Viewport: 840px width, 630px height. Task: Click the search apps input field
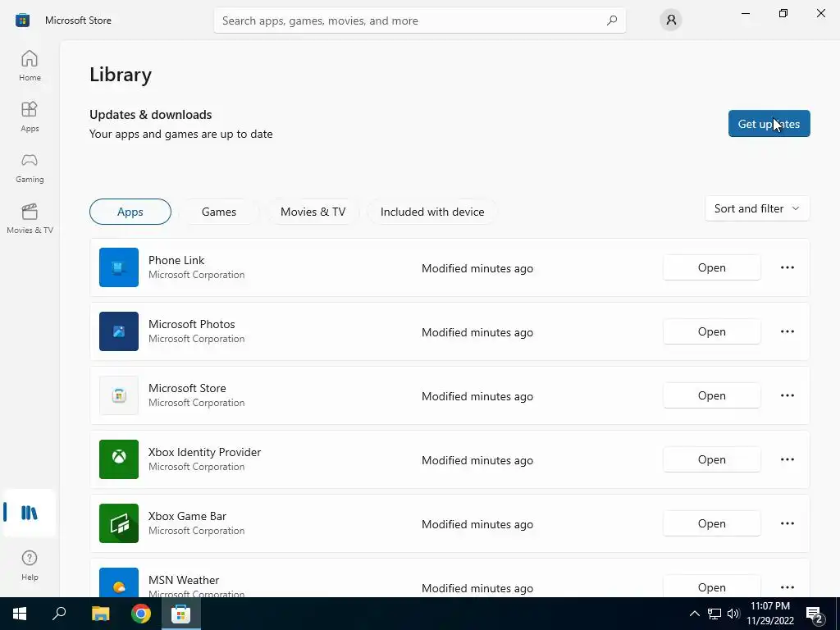click(419, 21)
